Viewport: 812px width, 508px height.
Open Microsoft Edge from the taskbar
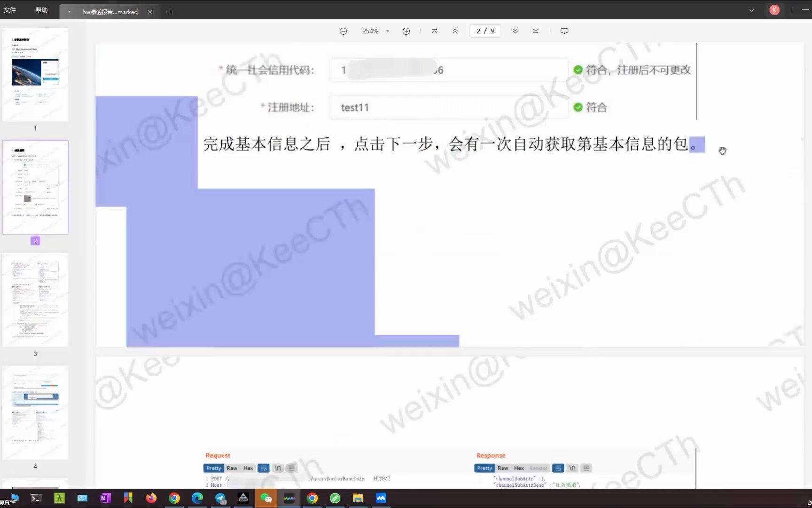197,498
